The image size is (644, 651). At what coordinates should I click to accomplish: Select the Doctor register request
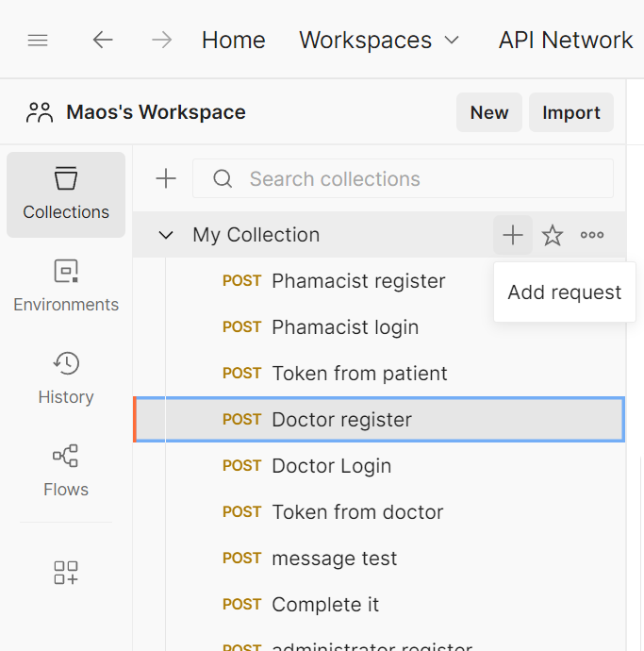tap(379, 419)
